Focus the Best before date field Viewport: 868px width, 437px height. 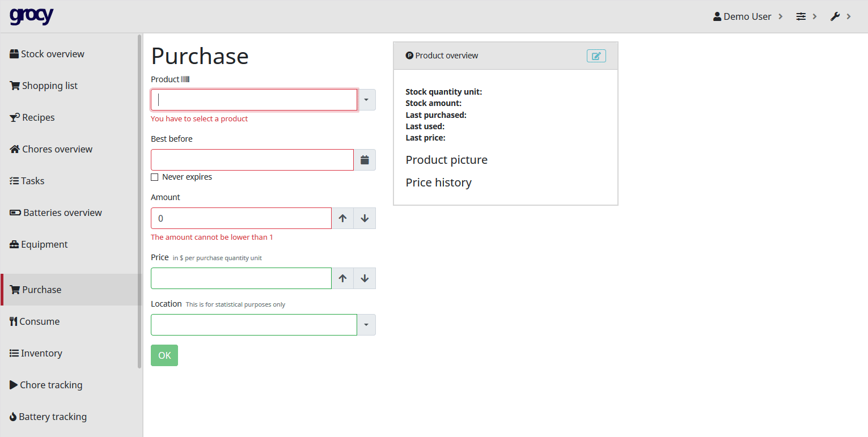[x=252, y=160]
